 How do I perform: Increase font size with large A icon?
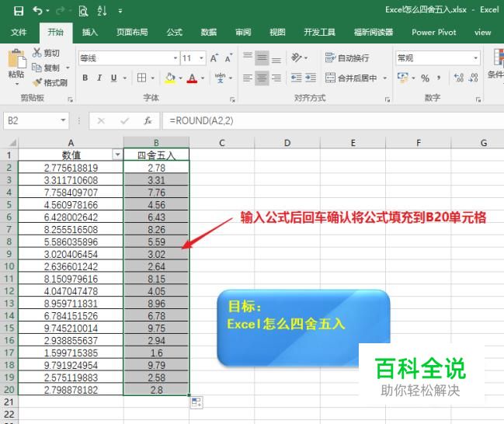(x=214, y=58)
